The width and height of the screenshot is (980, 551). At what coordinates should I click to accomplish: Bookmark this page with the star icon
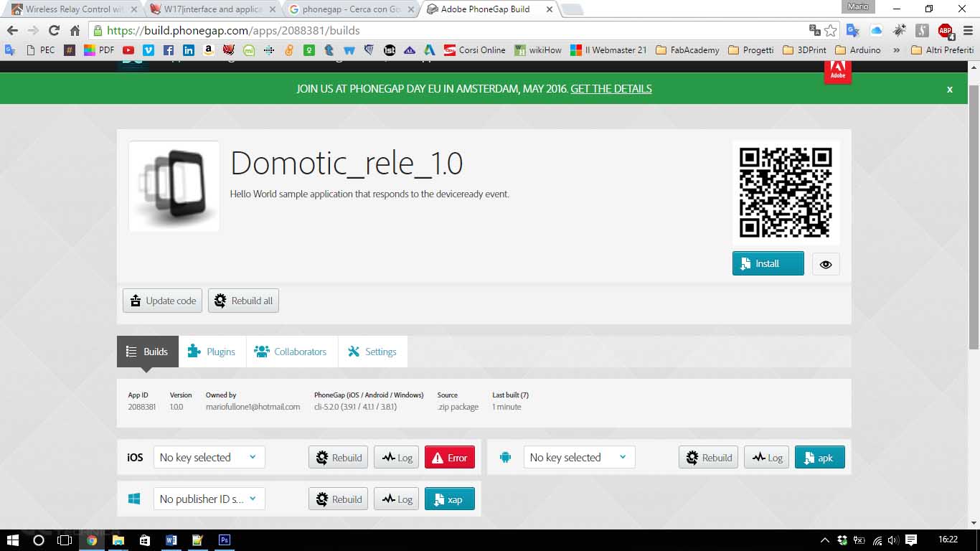pyautogui.click(x=831, y=31)
